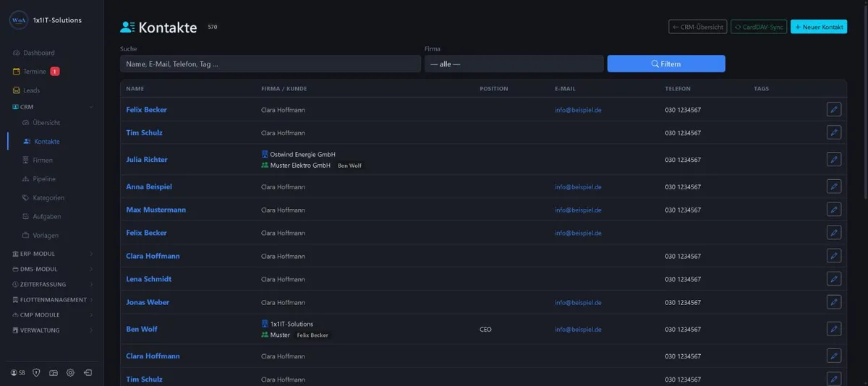Click the TAGS column header
This screenshot has height=386, width=868.
(761, 89)
